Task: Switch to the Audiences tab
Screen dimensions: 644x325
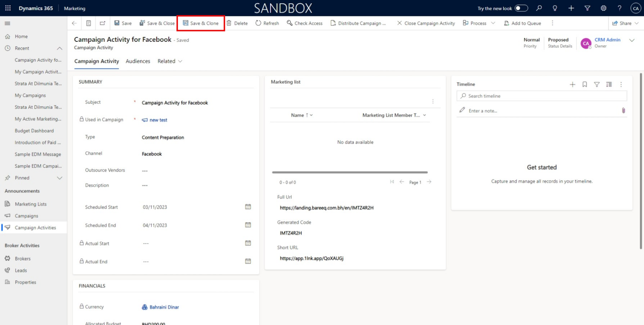Action: (x=138, y=61)
